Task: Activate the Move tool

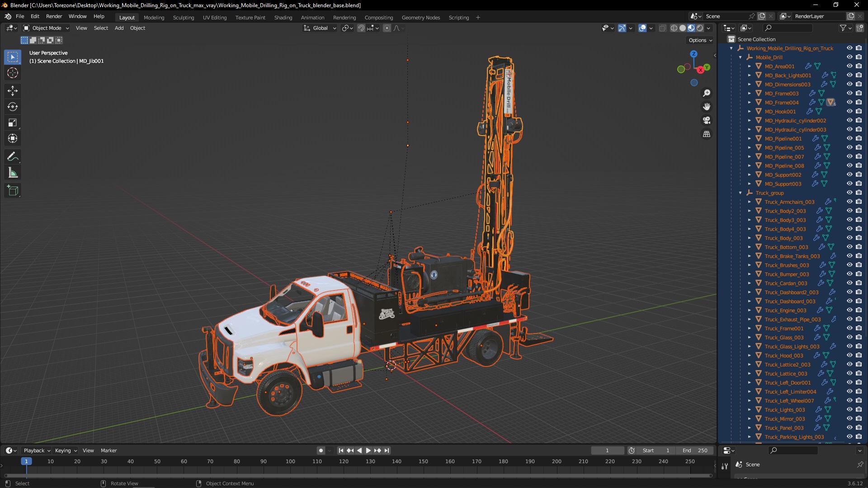Action: [x=13, y=91]
